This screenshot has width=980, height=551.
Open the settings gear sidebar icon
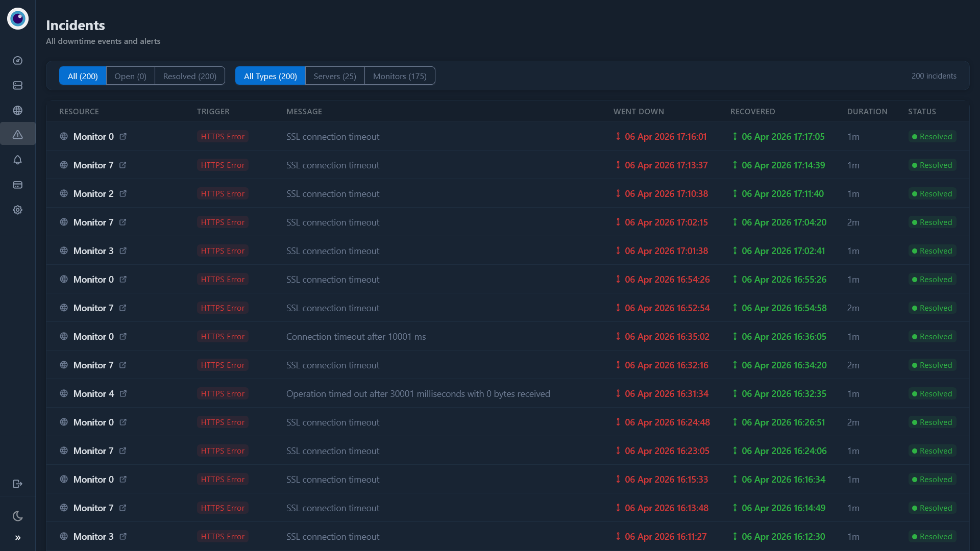17,210
